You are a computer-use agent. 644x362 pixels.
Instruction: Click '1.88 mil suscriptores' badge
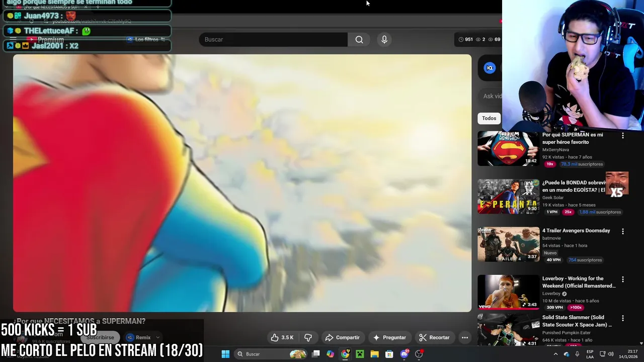(600, 212)
